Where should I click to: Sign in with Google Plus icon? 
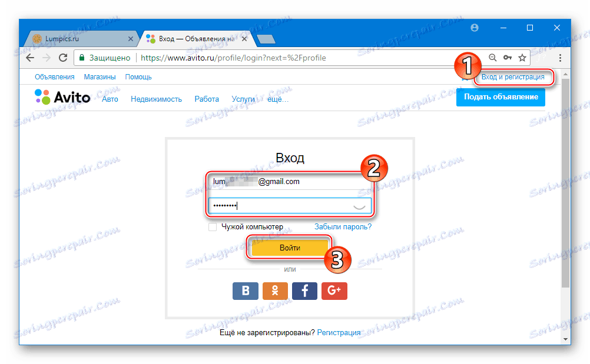(334, 290)
